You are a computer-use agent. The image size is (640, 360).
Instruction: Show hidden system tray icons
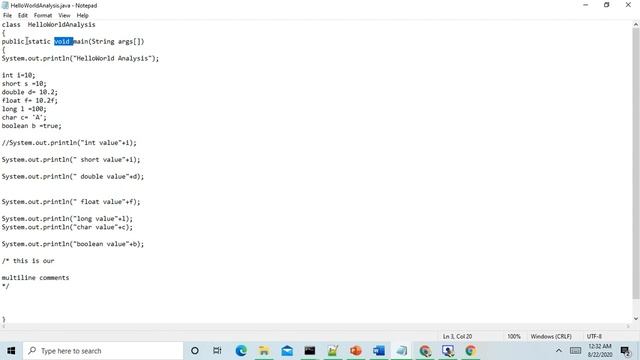(558, 351)
